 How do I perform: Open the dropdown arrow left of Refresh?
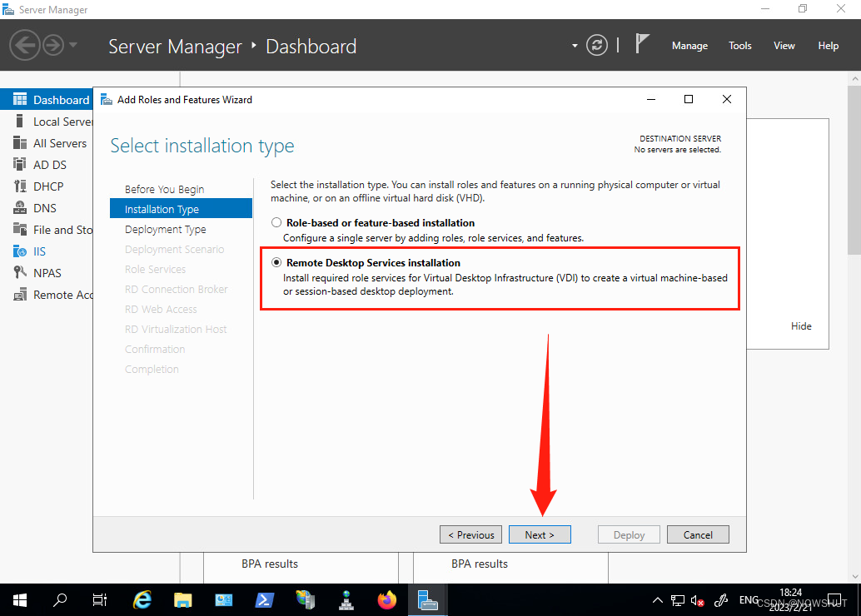tap(575, 46)
